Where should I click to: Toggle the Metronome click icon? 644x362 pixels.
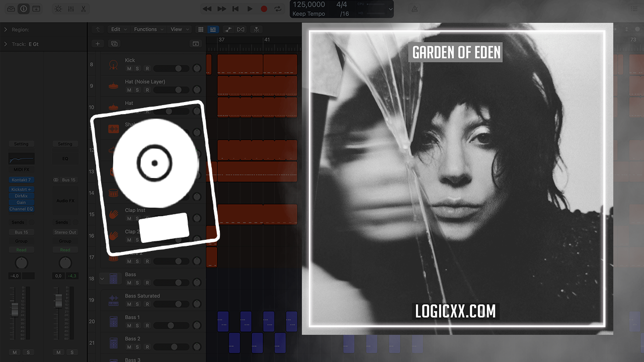coord(415,9)
